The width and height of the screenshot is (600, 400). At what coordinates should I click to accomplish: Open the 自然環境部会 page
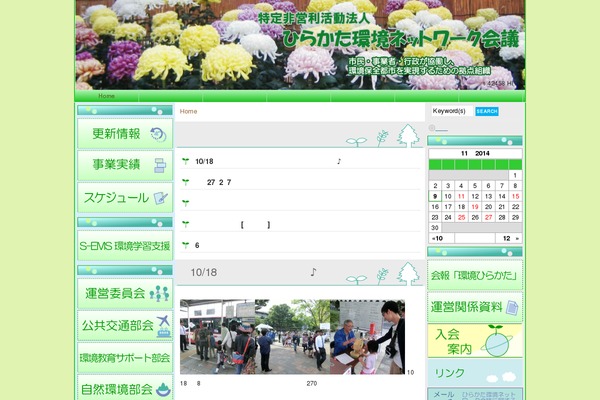tap(125, 388)
